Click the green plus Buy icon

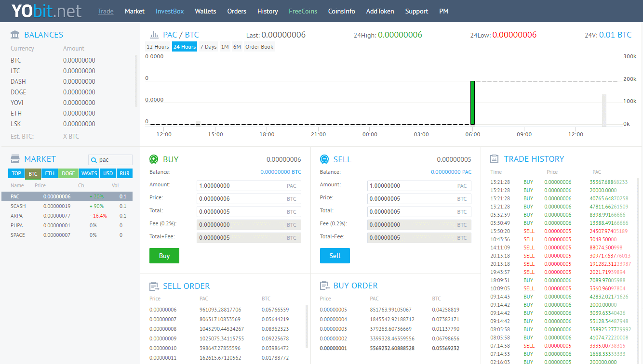coord(154,159)
